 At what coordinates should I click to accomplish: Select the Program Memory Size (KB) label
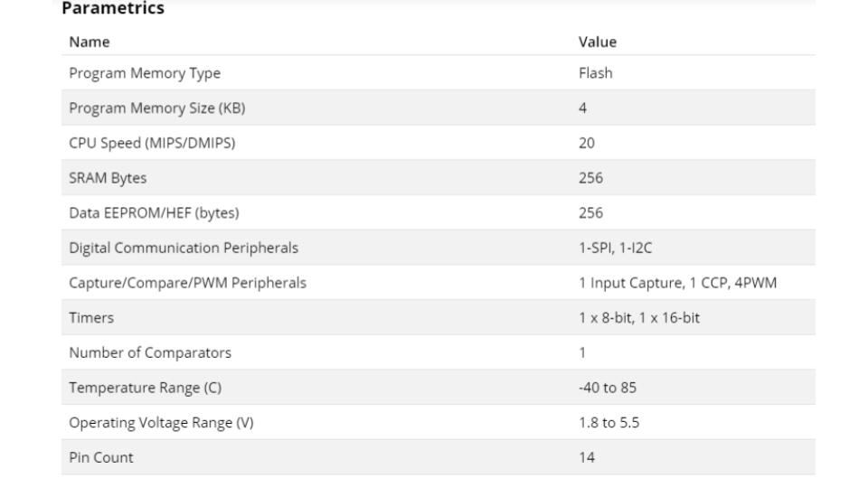point(156,108)
